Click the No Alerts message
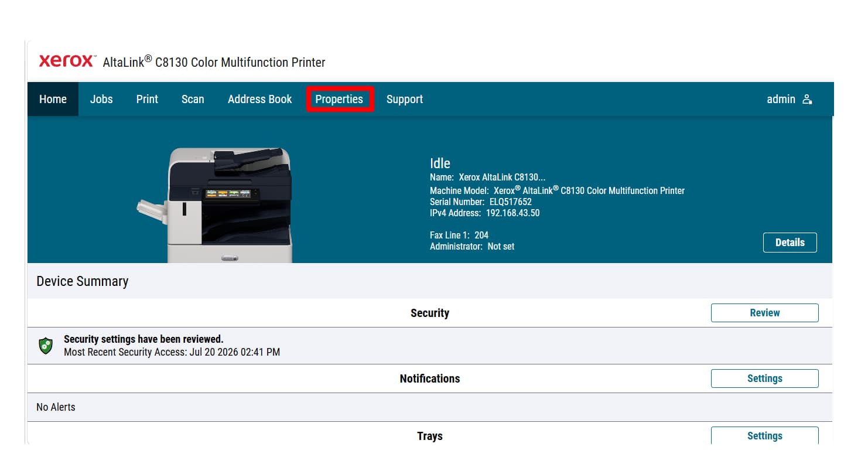868x457 pixels. click(56, 407)
